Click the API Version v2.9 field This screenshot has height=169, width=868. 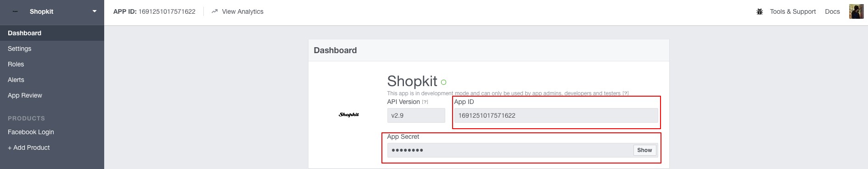[x=416, y=115]
